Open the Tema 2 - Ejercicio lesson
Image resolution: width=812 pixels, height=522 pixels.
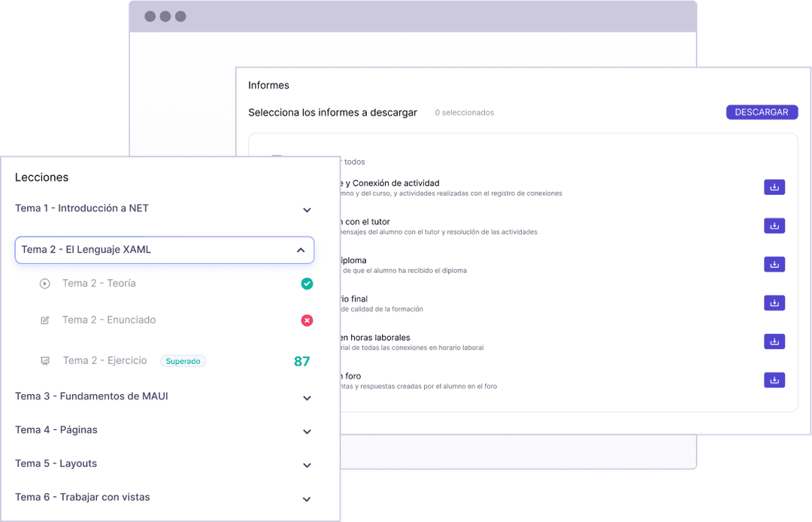coord(105,361)
